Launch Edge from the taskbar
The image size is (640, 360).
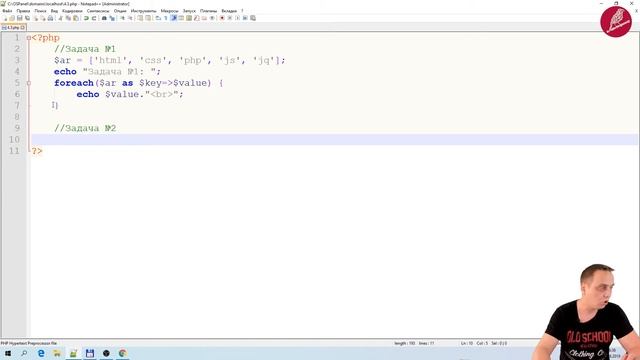point(41,353)
